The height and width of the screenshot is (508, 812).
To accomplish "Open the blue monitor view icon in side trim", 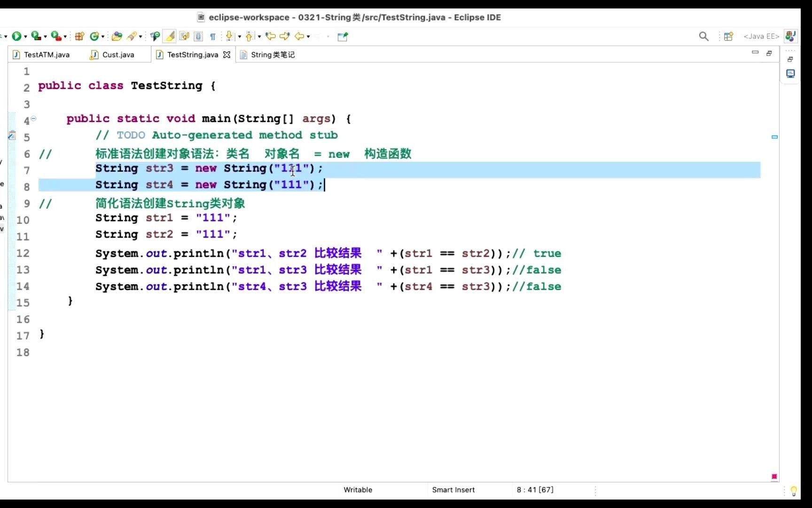I will [790, 74].
